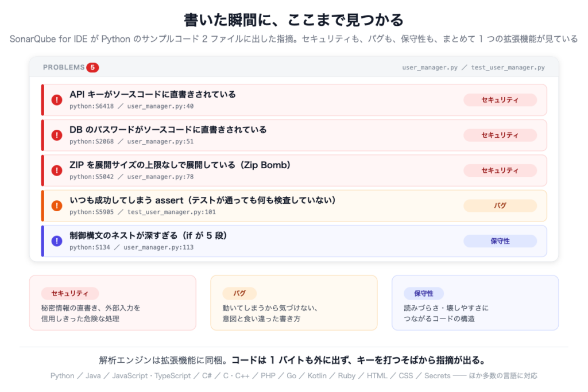Select 'API キーがソースコードに直書きされている' issue title
This screenshot has width=588, height=392.
point(152,94)
